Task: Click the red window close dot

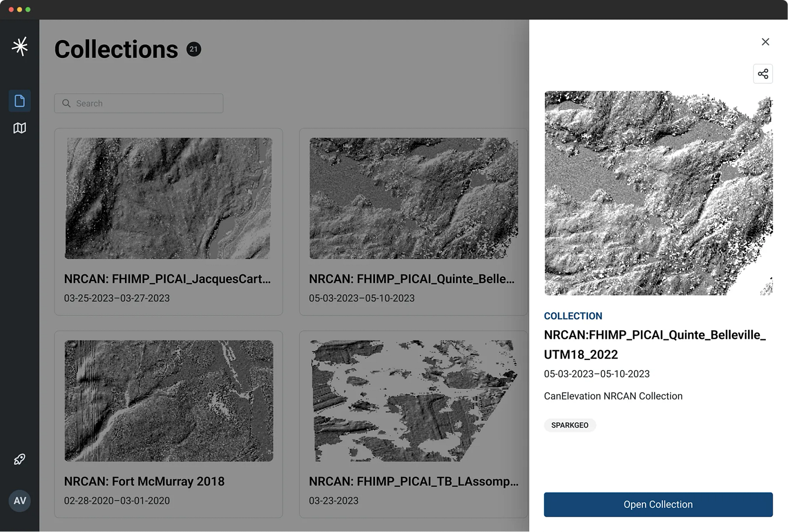Action: coord(11,10)
